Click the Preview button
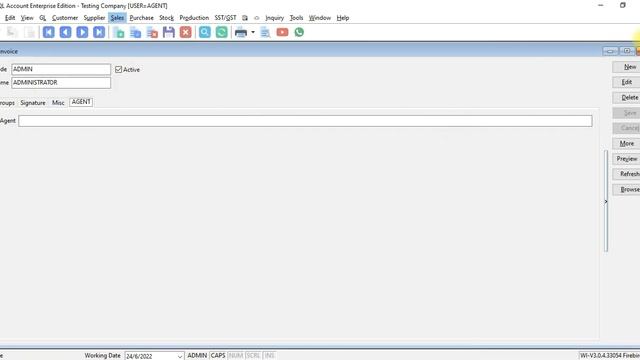This screenshot has width=640, height=360. [627, 159]
